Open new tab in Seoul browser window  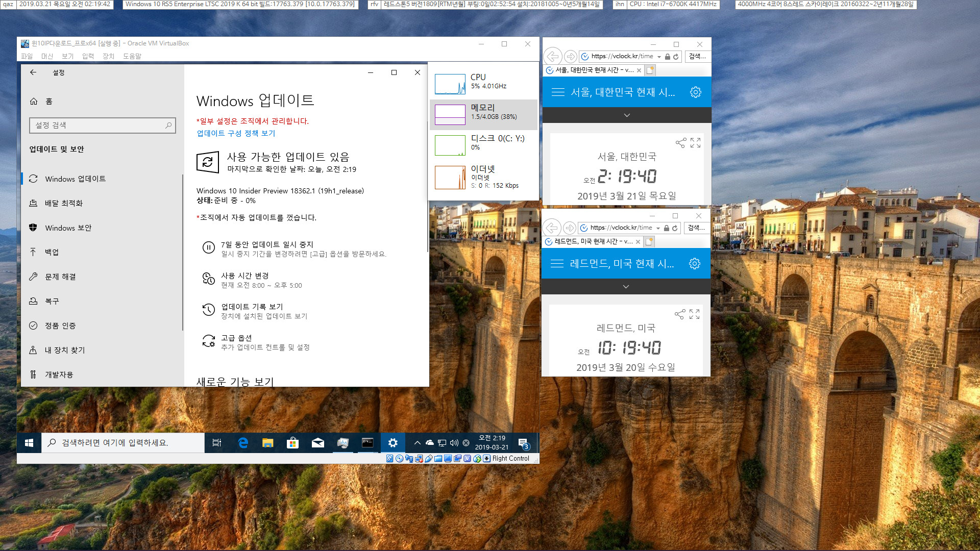pyautogui.click(x=650, y=70)
